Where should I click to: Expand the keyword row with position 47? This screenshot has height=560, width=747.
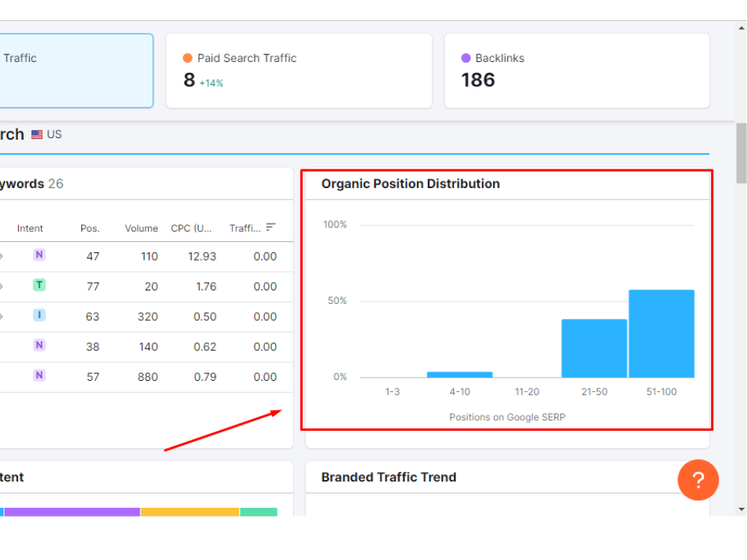click(1, 256)
